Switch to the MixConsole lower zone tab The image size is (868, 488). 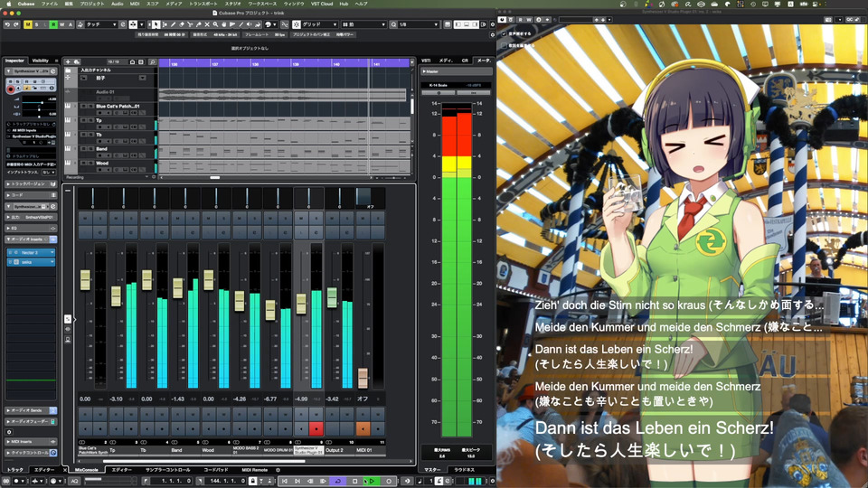[x=87, y=470]
